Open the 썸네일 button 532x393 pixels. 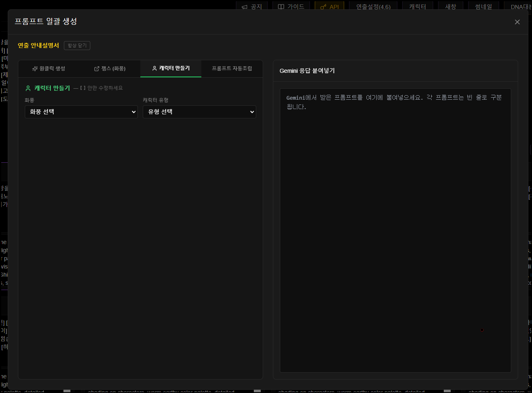coord(483,7)
